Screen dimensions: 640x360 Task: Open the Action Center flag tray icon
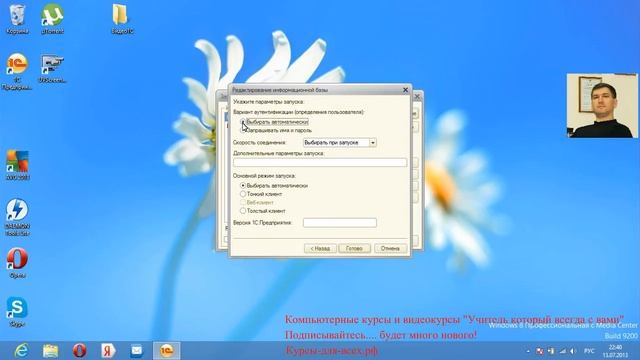(x=539, y=351)
